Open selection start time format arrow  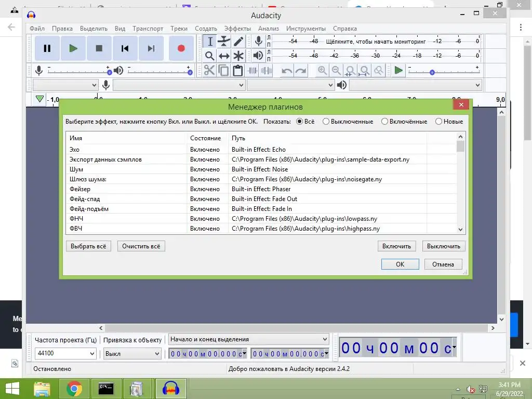point(244,353)
